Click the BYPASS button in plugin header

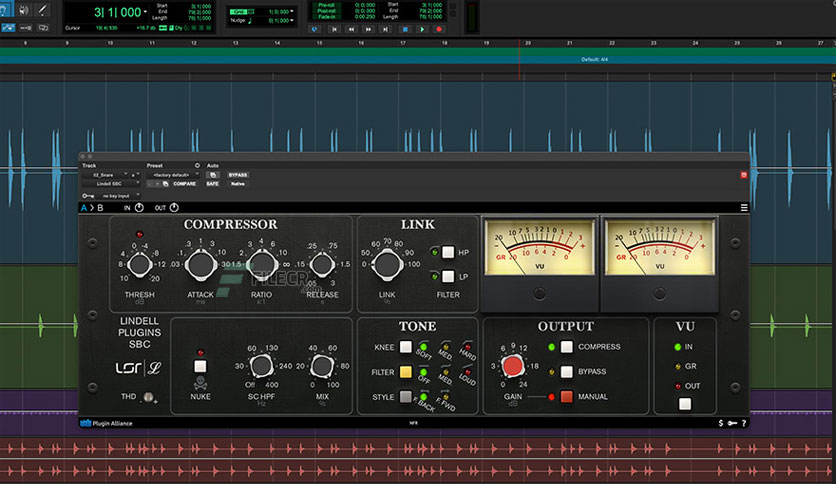[237, 175]
